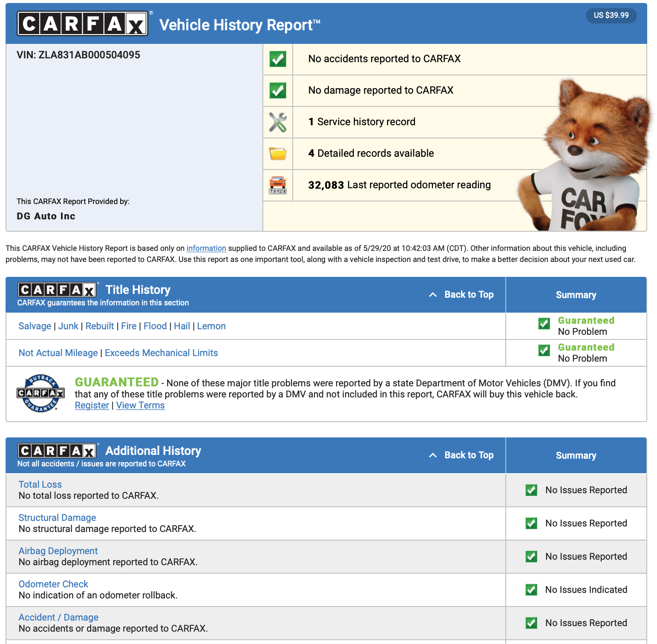
Task: Click the yellow folder detailed records icon
Action: [x=278, y=154]
